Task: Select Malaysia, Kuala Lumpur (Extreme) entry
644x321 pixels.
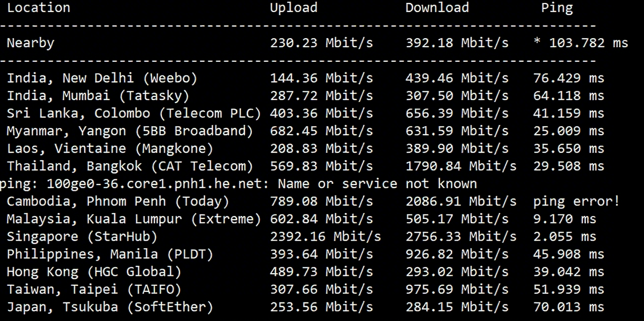Action: [x=134, y=219]
